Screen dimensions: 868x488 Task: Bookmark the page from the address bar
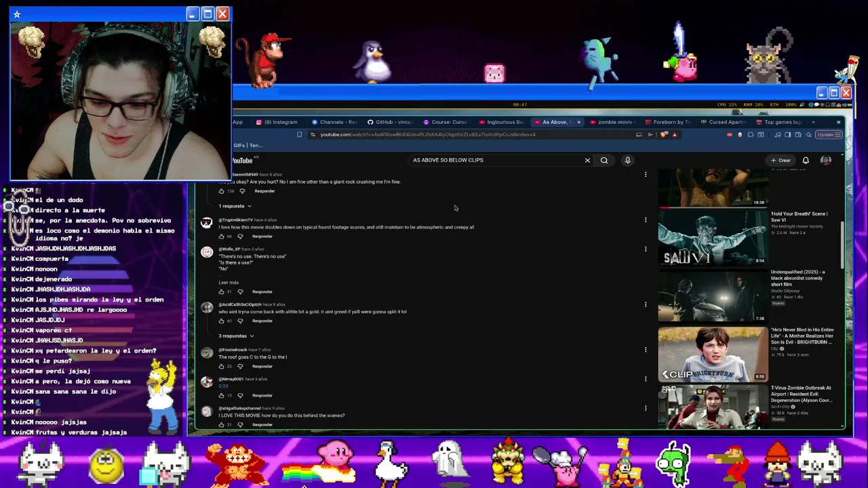[299, 135]
